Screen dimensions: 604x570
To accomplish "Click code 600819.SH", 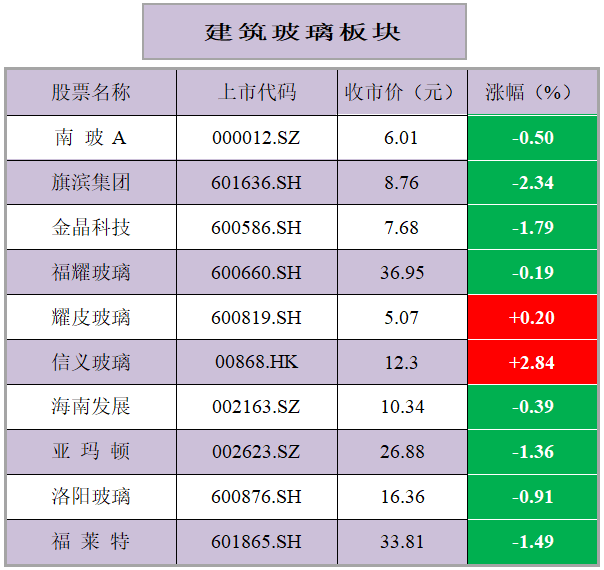I will [x=256, y=318].
